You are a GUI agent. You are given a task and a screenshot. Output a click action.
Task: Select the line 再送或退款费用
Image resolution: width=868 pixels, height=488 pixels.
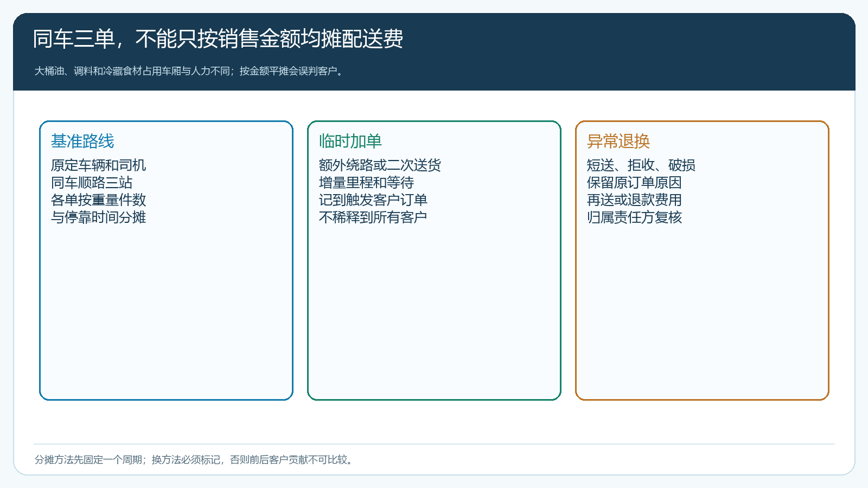click(x=634, y=200)
